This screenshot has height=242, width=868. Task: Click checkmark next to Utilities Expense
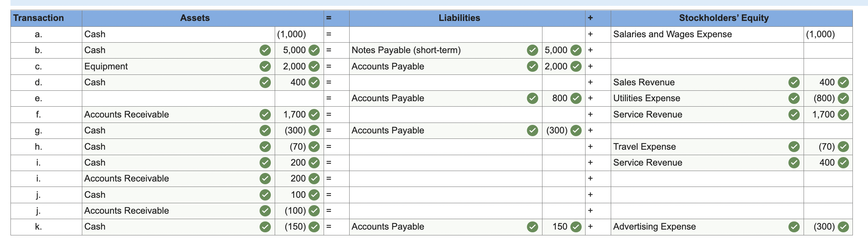click(x=794, y=98)
